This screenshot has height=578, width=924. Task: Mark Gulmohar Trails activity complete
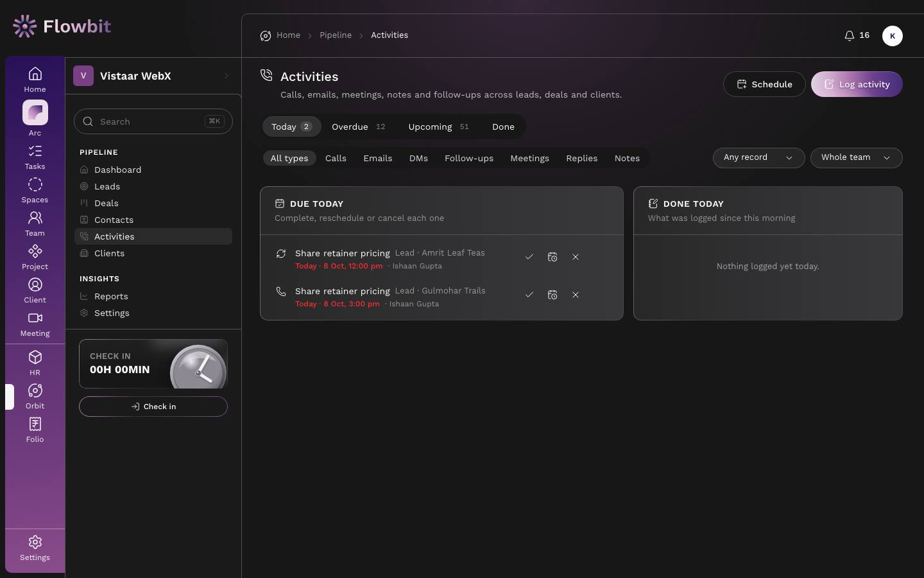point(529,295)
